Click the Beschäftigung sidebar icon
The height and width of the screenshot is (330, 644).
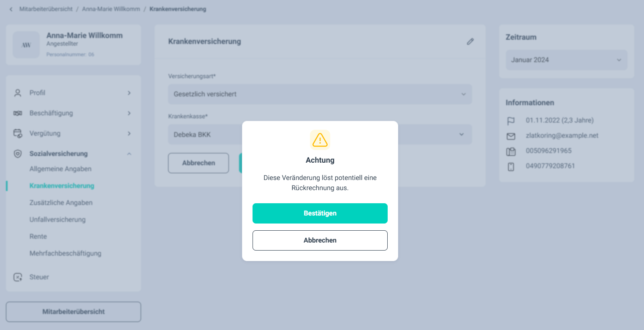17,113
